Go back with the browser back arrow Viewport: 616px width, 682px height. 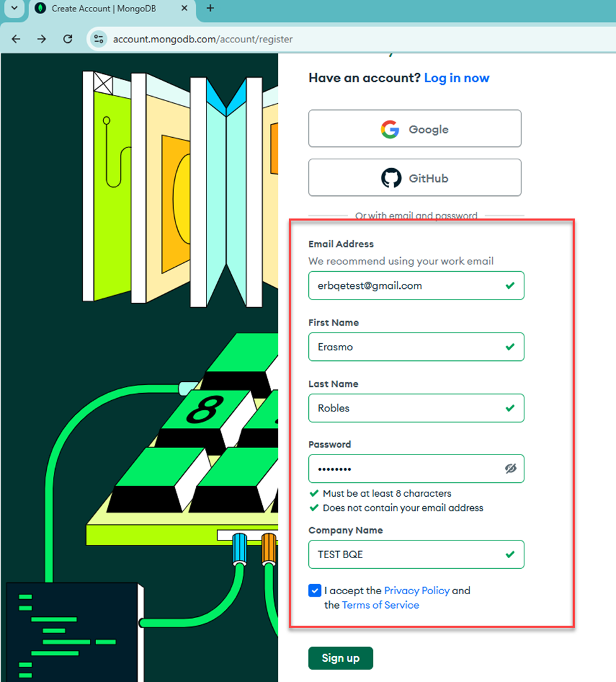[16, 39]
